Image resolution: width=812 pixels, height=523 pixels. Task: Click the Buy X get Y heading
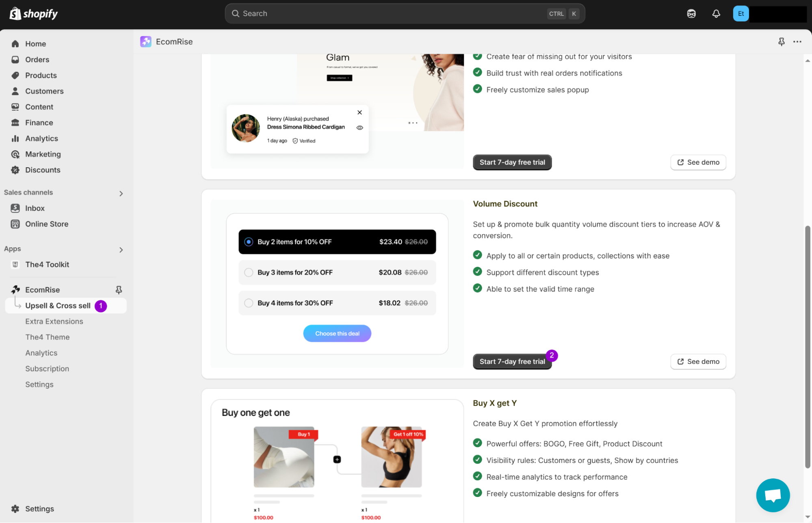click(x=495, y=403)
